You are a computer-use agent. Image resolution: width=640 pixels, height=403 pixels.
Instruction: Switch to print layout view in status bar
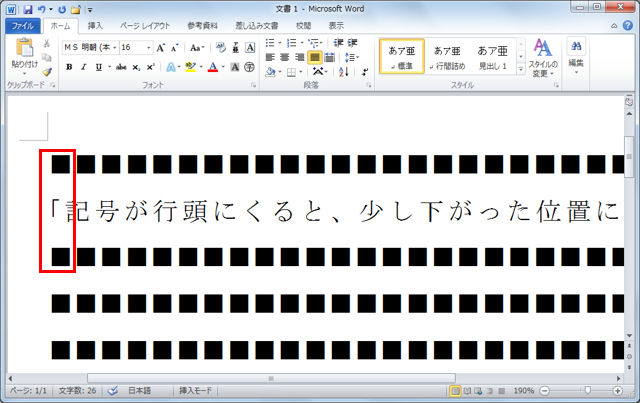point(455,391)
